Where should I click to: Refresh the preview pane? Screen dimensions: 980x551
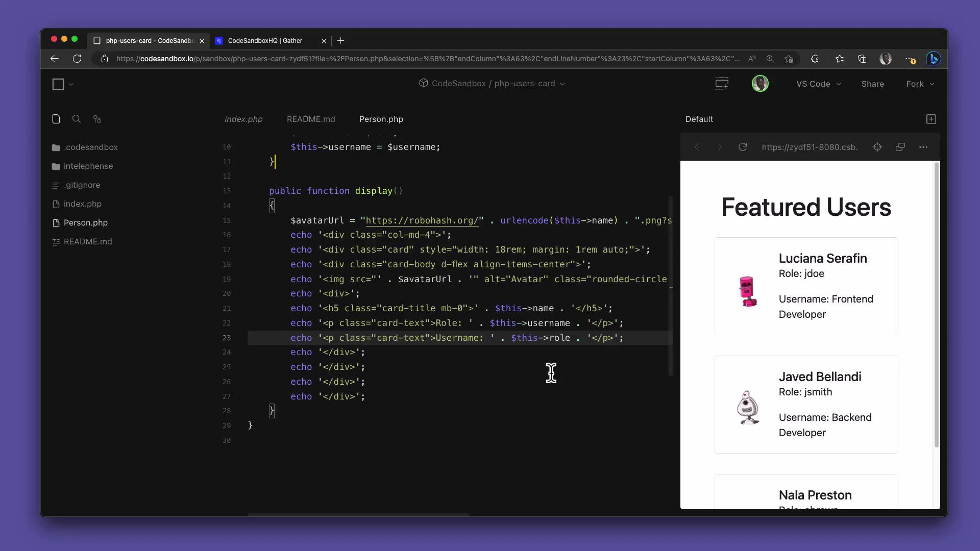[x=743, y=147]
